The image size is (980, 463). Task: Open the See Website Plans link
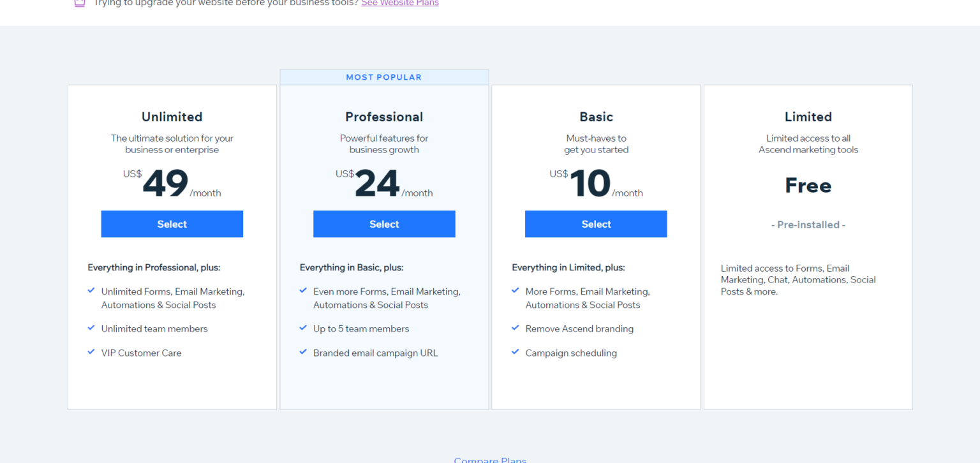tap(400, 3)
